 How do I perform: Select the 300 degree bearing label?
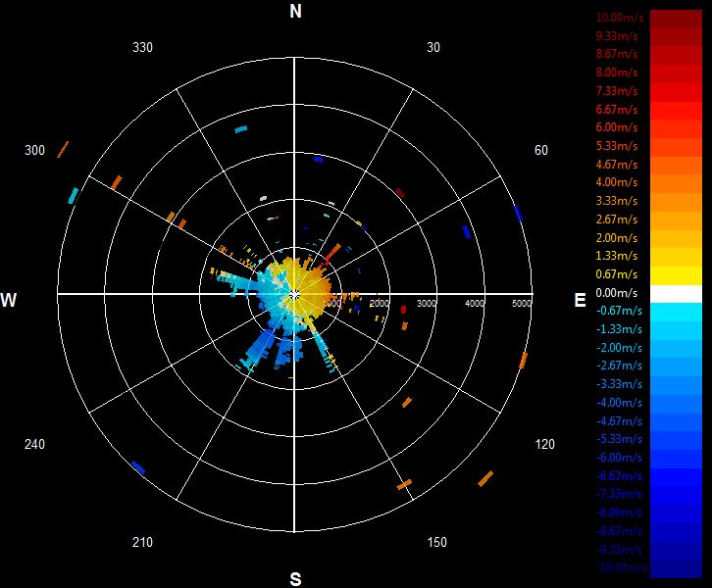pos(35,150)
